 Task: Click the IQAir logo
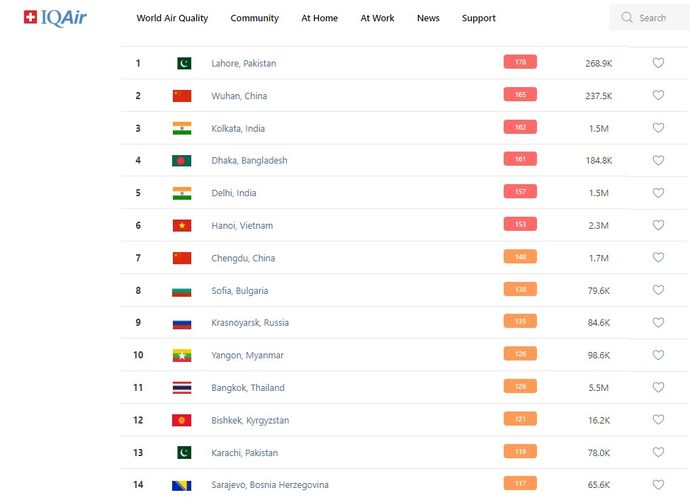pos(55,17)
